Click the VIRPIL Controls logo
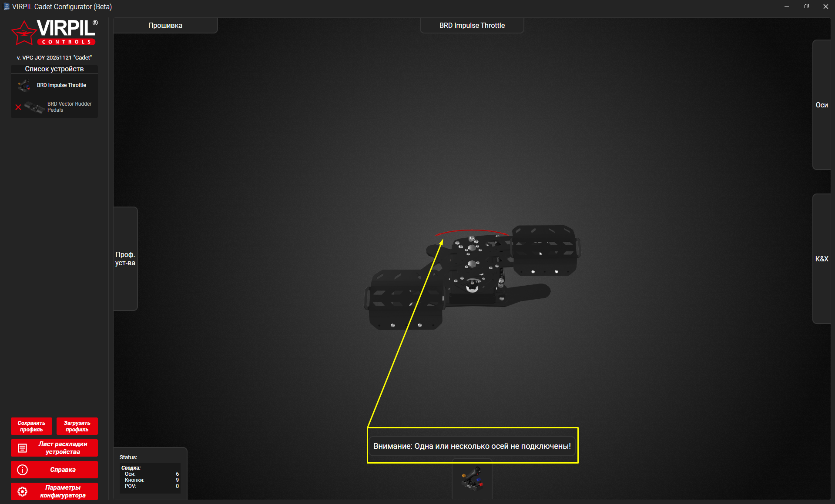This screenshot has width=835, height=504. [54, 33]
